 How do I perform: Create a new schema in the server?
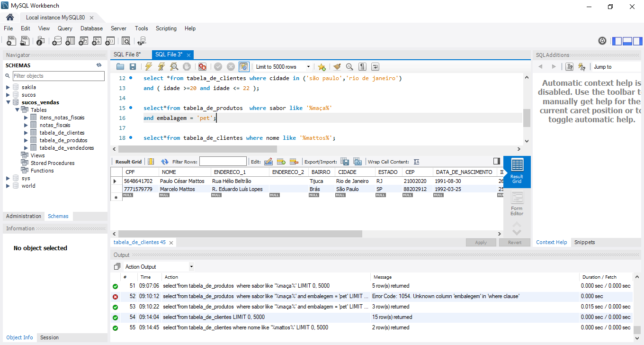57,41
